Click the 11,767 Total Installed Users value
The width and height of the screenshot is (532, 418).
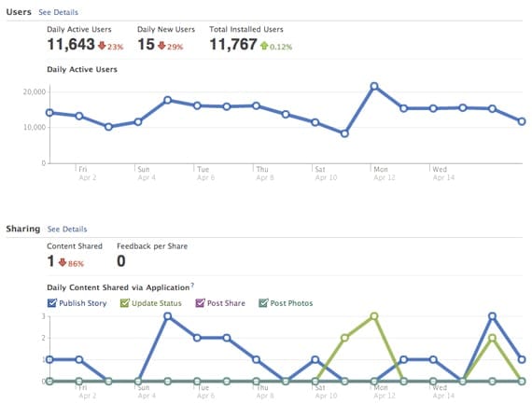click(x=233, y=45)
